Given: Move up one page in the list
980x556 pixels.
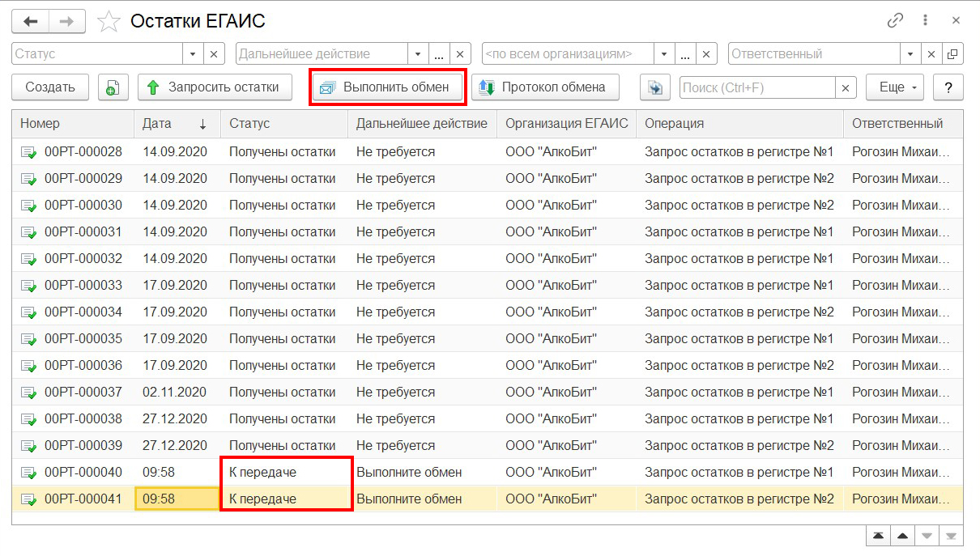Looking at the screenshot, I should click(901, 536).
